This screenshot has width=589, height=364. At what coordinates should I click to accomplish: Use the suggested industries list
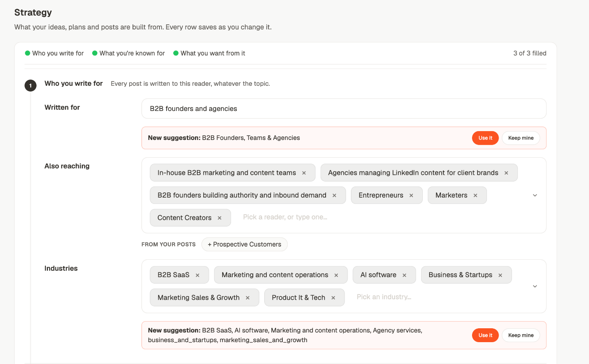point(485,335)
